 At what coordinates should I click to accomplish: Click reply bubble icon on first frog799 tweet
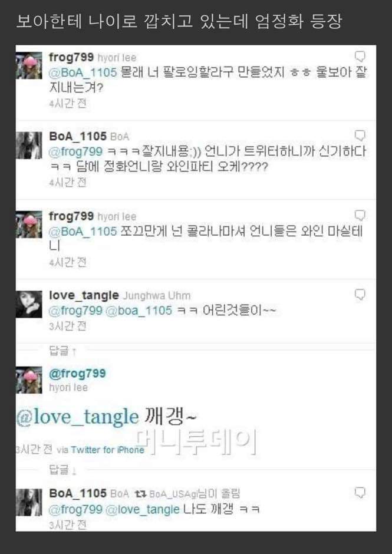(360, 57)
